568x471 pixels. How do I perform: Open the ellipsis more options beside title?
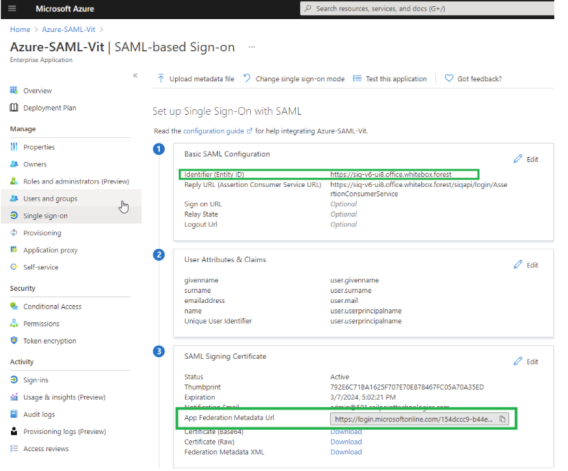(252, 47)
